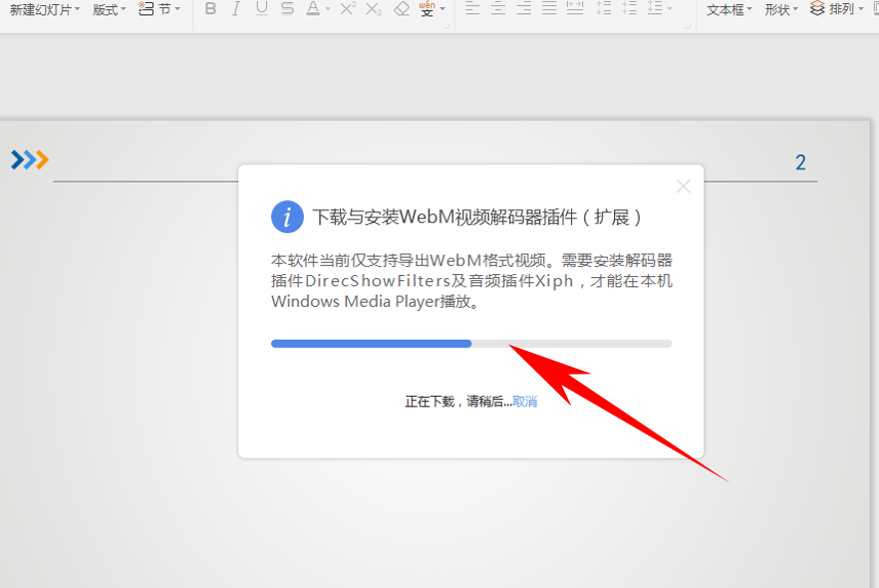879x588 pixels.
Task: Click the dialog title 下载与安装WebM视频解码器插件
Action: pos(476,217)
